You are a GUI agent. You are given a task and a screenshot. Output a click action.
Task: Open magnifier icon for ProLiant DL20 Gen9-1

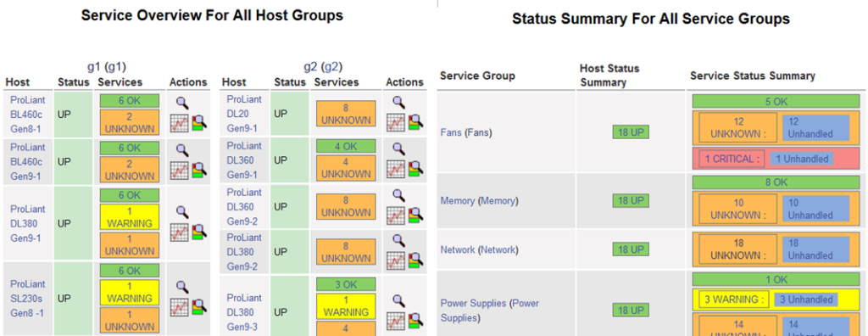(x=398, y=102)
